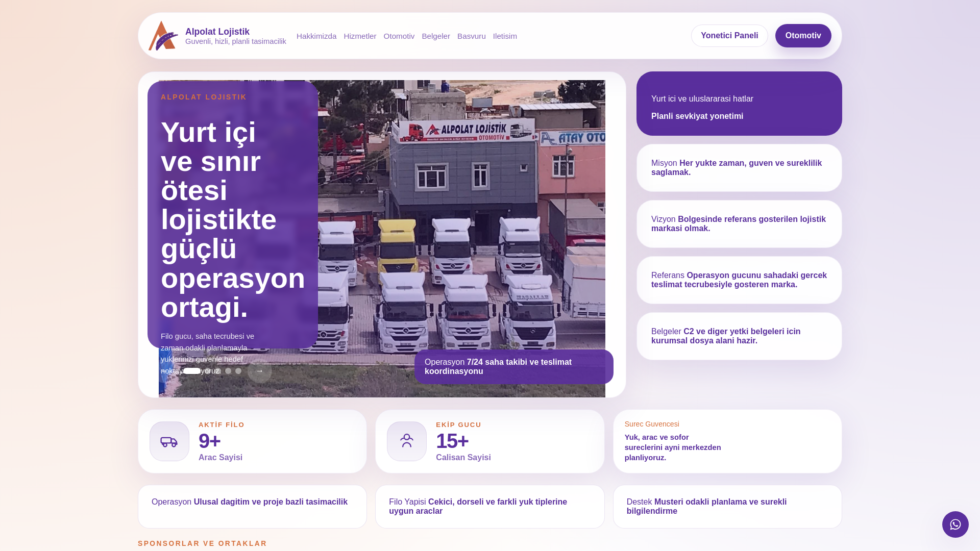
Task: Click the Alpolat Lojistik logo icon
Action: (x=163, y=36)
